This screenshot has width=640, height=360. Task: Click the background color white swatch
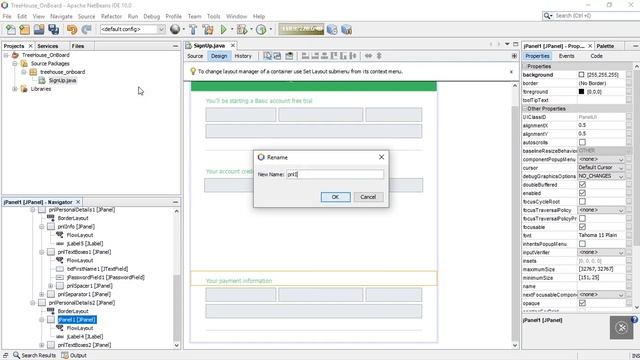[x=581, y=75]
